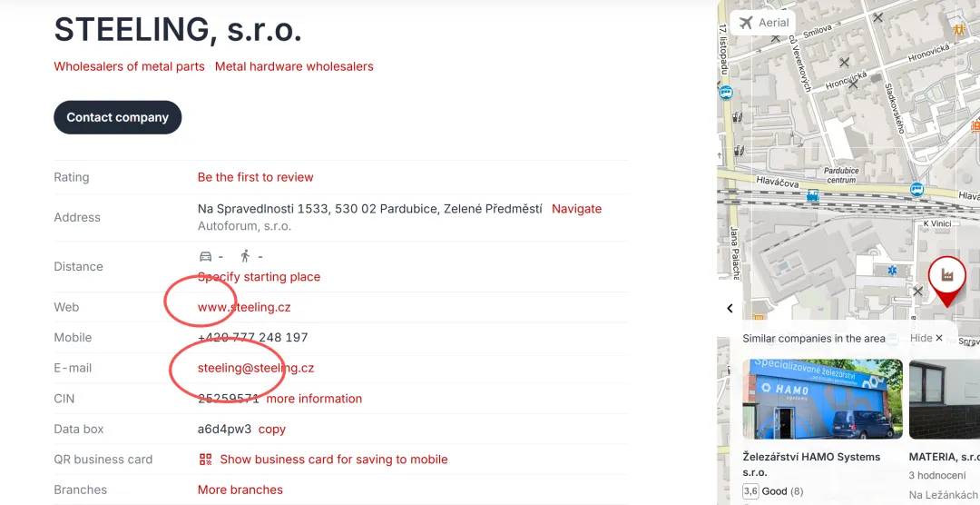
Task: Click the STEELING, s.r.o. heading
Action: pos(178,30)
